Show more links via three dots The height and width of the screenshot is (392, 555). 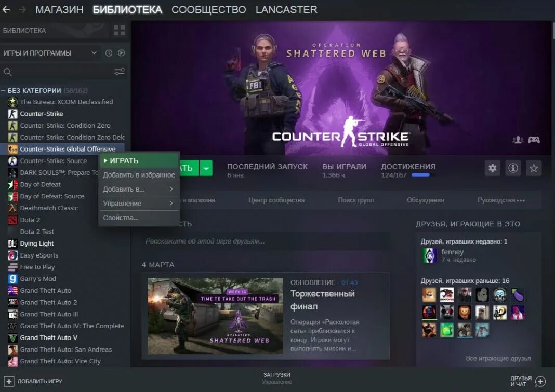[521, 200]
